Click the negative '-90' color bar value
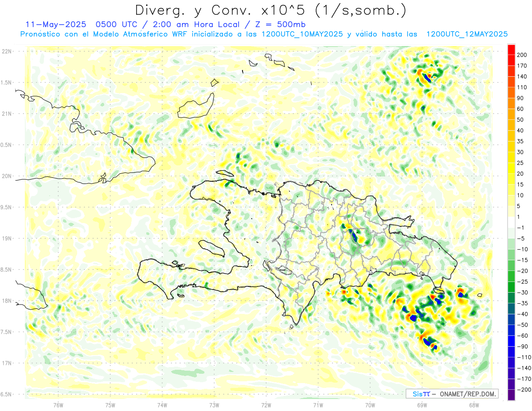The height and width of the screenshot is (411, 532). coord(522,346)
